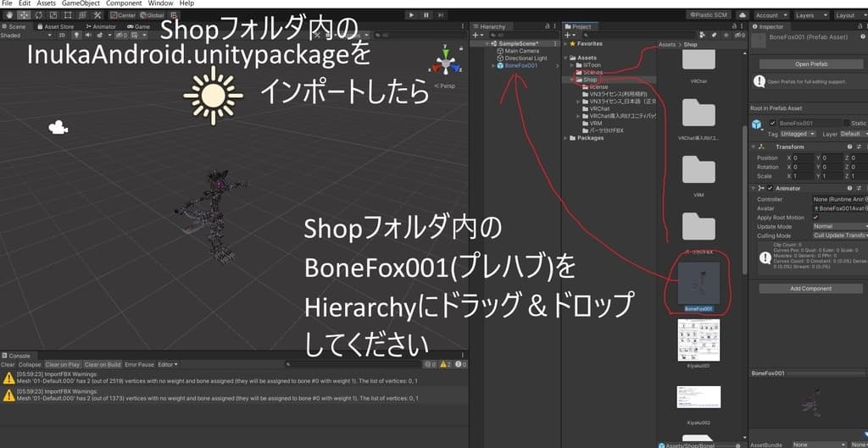Open the File menu
This screenshot has height=448, width=868.
pos(7,3)
